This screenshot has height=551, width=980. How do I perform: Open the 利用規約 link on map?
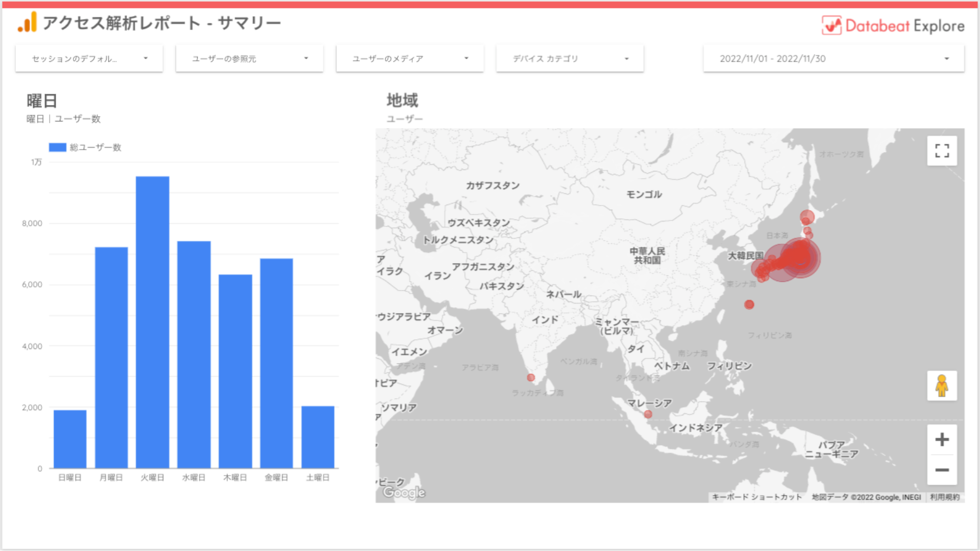pyautogui.click(x=945, y=497)
